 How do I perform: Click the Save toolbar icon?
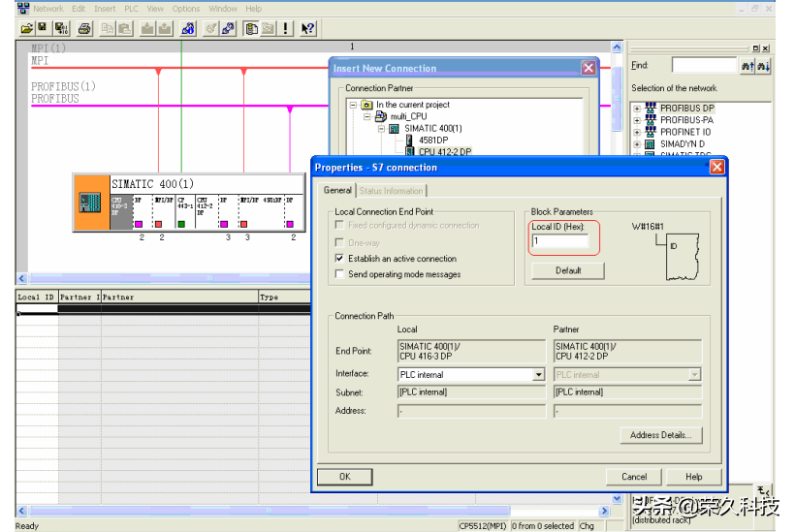43,28
